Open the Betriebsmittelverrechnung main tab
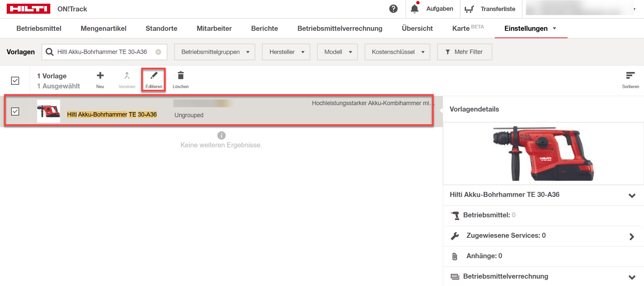This screenshot has width=644, height=286. (340, 28)
